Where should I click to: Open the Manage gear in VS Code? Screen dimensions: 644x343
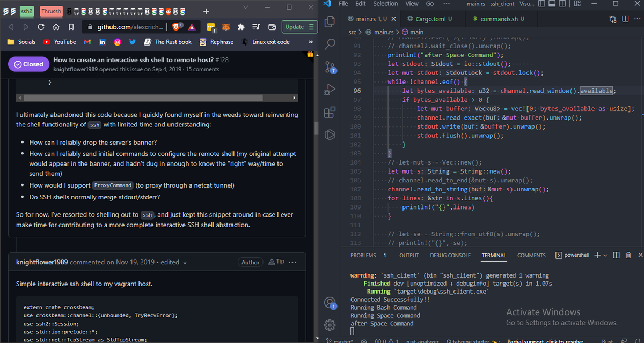[x=330, y=325]
